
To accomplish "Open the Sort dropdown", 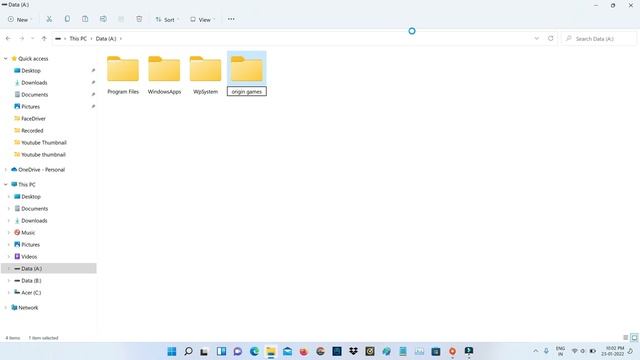I will 167,19.
